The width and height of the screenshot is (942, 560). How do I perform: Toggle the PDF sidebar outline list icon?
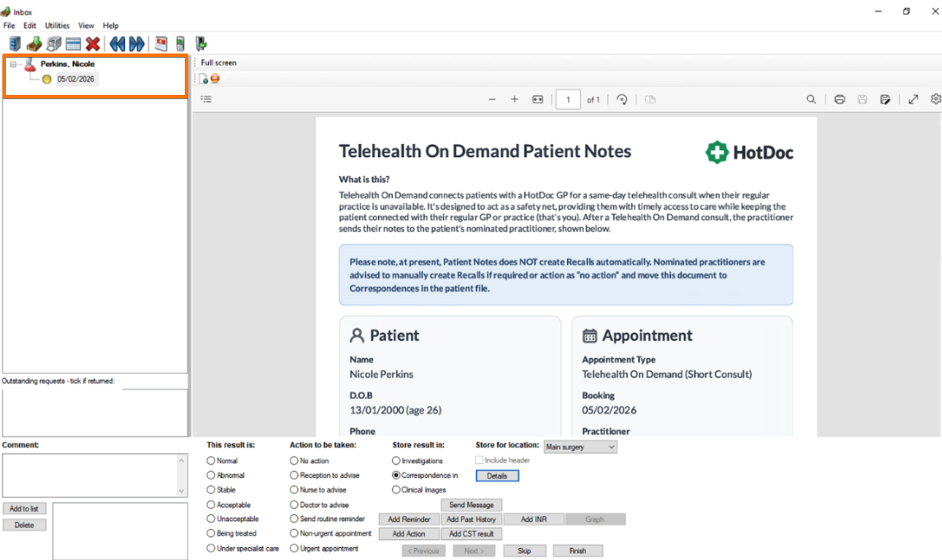click(206, 99)
